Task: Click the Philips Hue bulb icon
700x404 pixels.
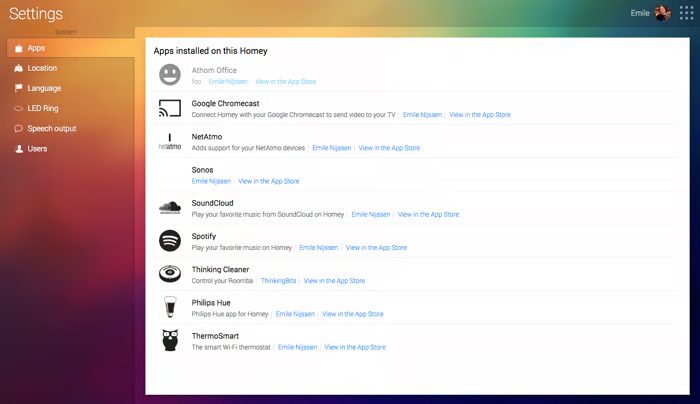Action: 170,307
